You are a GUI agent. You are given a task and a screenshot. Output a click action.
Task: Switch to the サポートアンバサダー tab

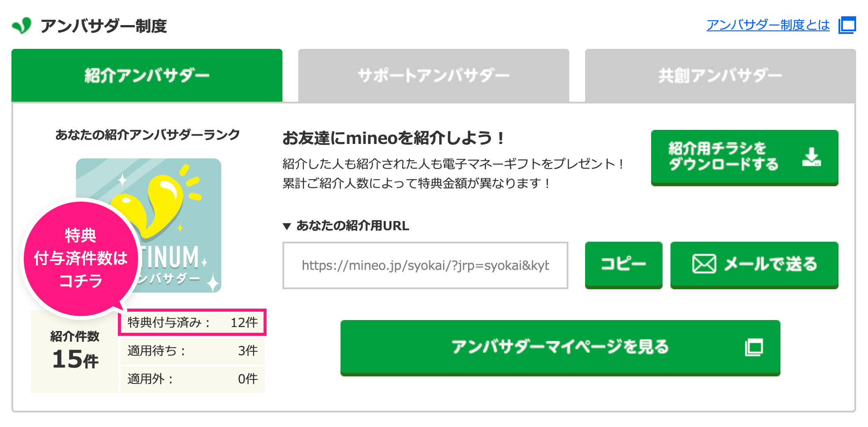click(433, 76)
